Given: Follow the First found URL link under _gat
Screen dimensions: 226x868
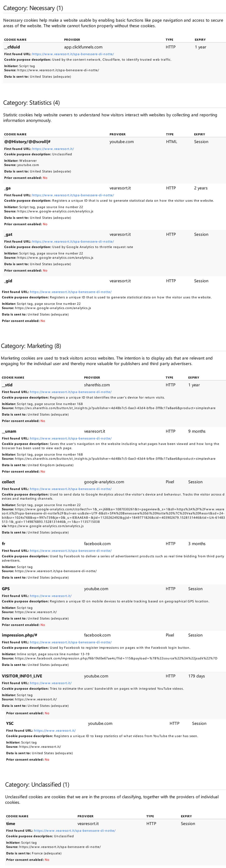Looking at the screenshot, I should coord(73,241).
